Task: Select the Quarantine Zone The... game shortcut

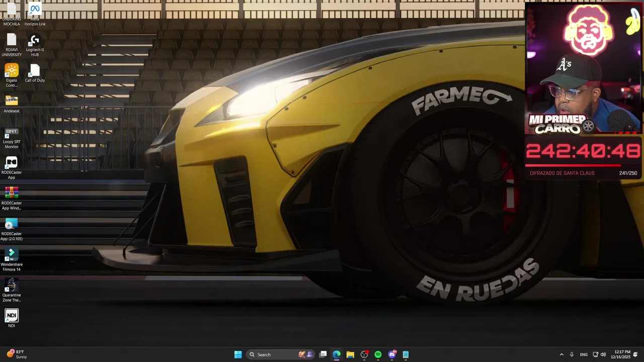Action: [12, 290]
